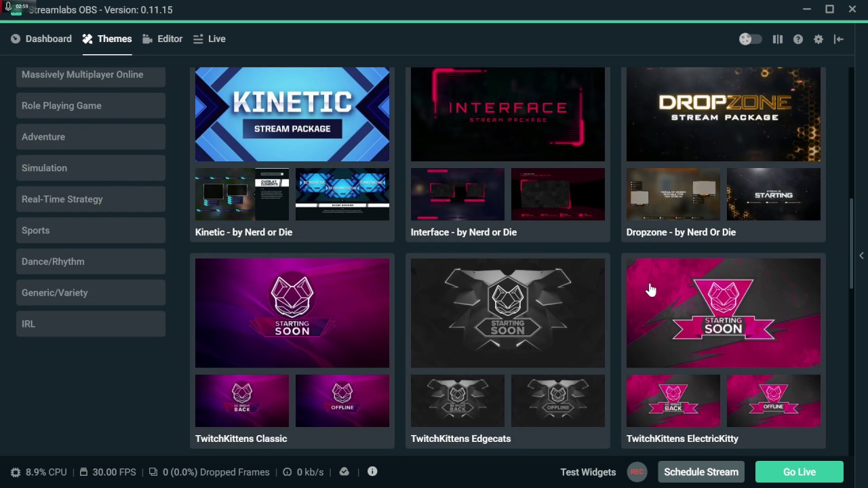Click Interface first small thumbnail
The height and width of the screenshot is (488, 868).
pyautogui.click(x=458, y=194)
